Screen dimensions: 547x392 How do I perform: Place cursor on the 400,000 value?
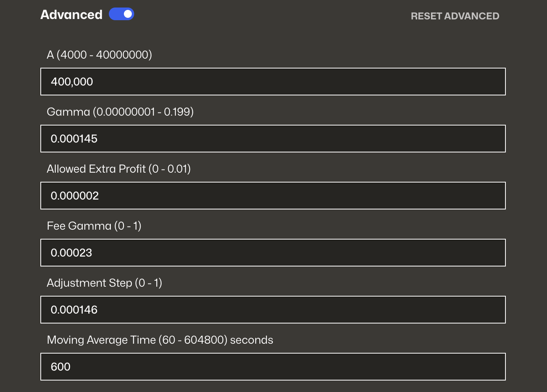pos(72,82)
